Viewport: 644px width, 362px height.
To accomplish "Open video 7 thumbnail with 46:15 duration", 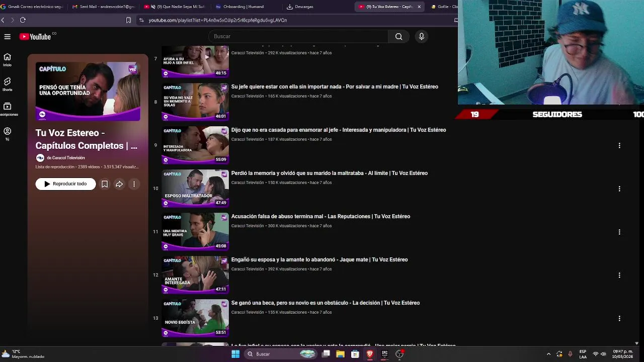I will [195, 61].
